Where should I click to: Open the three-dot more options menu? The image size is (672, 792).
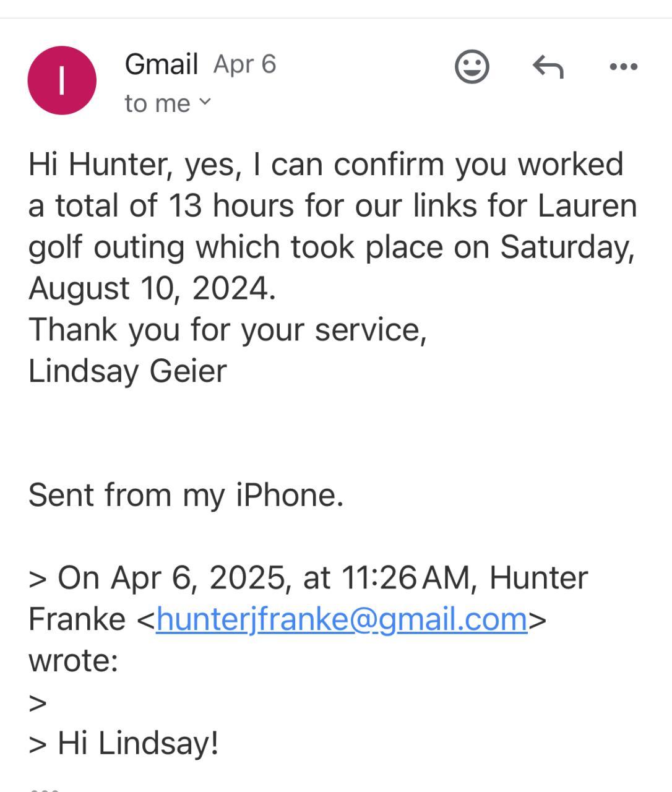623,66
